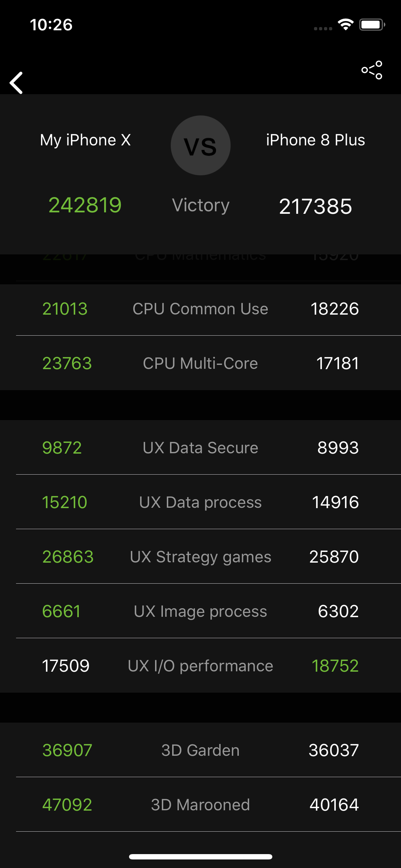The width and height of the screenshot is (401, 868).
Task: Tap the Victory result text
Action: click(201, 206)
